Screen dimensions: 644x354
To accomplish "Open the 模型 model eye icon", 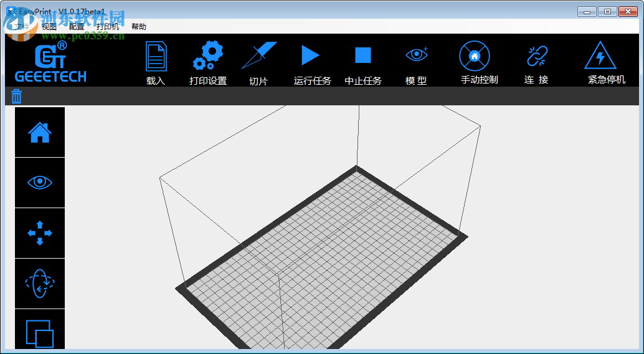I will 417,54.
